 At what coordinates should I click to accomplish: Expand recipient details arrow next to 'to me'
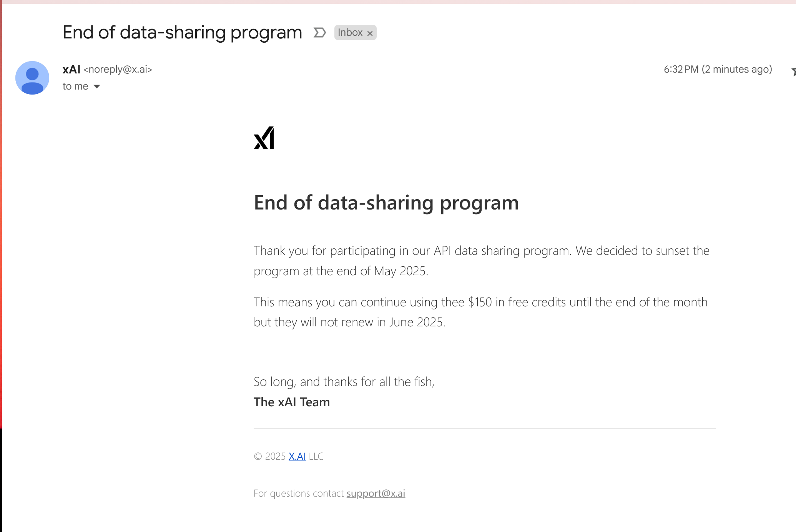coord(97,86)
